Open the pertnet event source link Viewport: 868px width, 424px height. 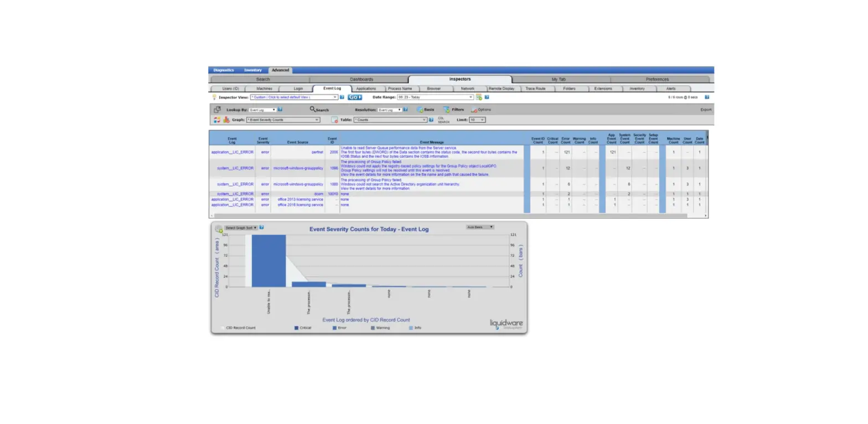[318, 152]
